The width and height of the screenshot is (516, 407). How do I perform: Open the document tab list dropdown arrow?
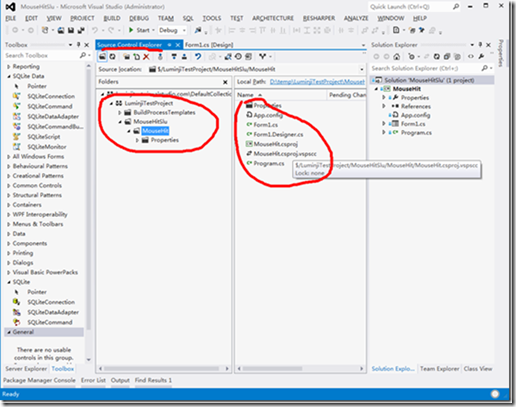pos(363,45)
